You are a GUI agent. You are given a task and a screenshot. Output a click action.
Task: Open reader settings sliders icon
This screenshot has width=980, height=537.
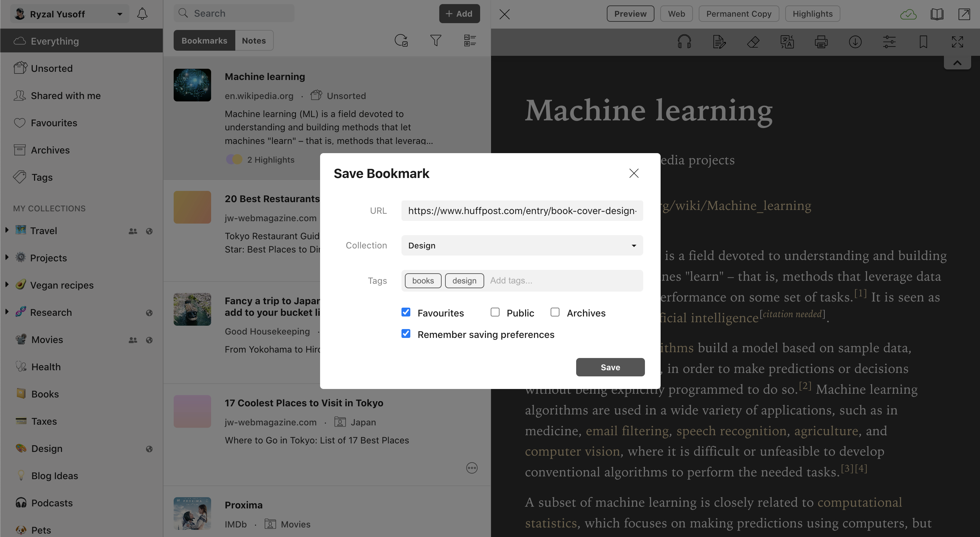click(x=889, y=42)
